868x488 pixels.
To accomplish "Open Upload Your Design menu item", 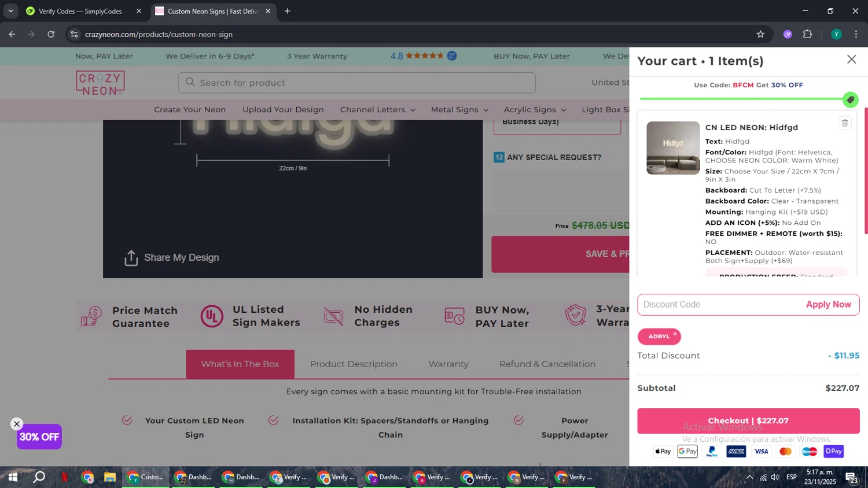I will (283, 110).
